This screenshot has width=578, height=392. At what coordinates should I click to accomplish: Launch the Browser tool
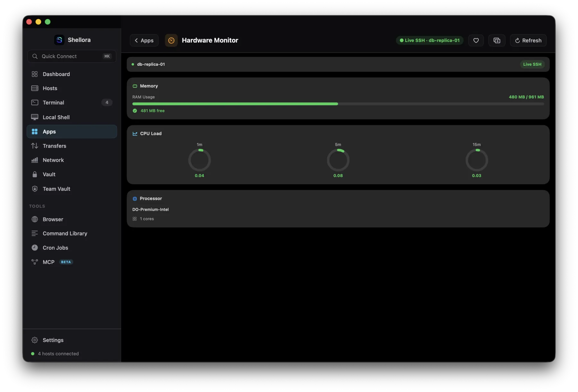[72, 219]
